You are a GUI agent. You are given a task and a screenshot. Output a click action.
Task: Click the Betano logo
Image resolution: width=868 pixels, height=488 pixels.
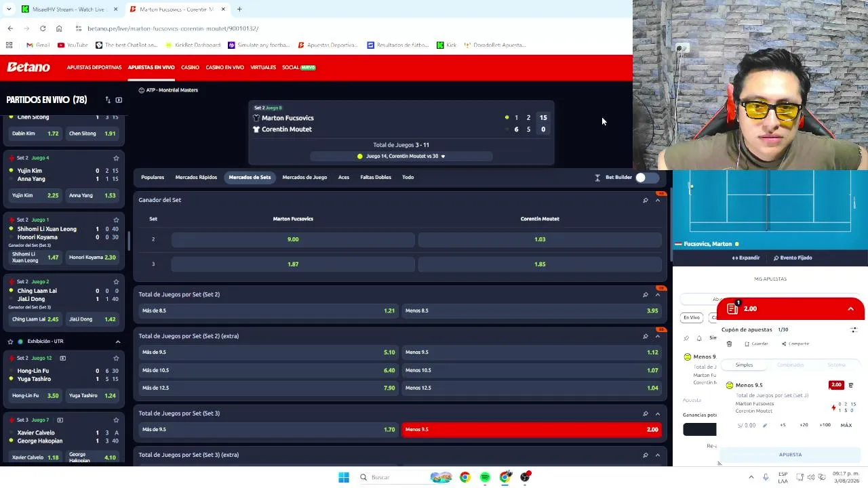click(x=28, y=67)
